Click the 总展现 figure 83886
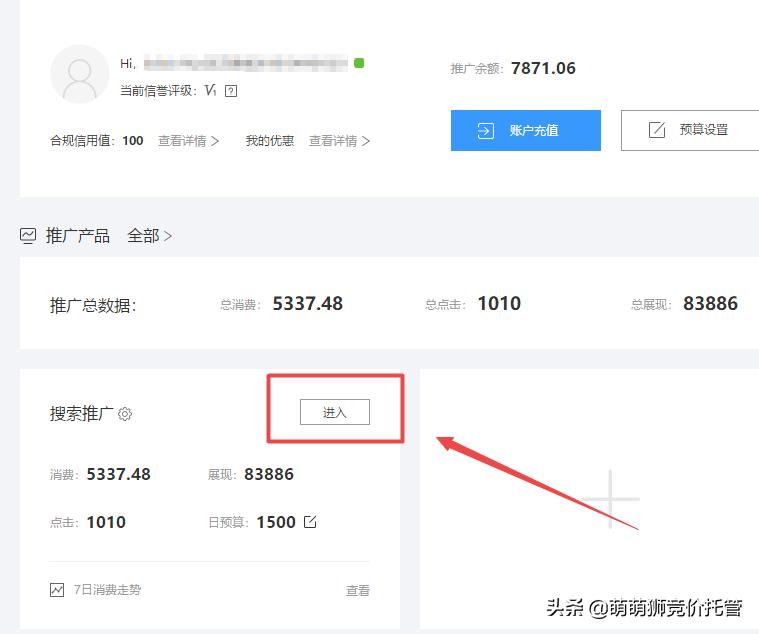The image size is (759, 634). click(x=710, y=304)
